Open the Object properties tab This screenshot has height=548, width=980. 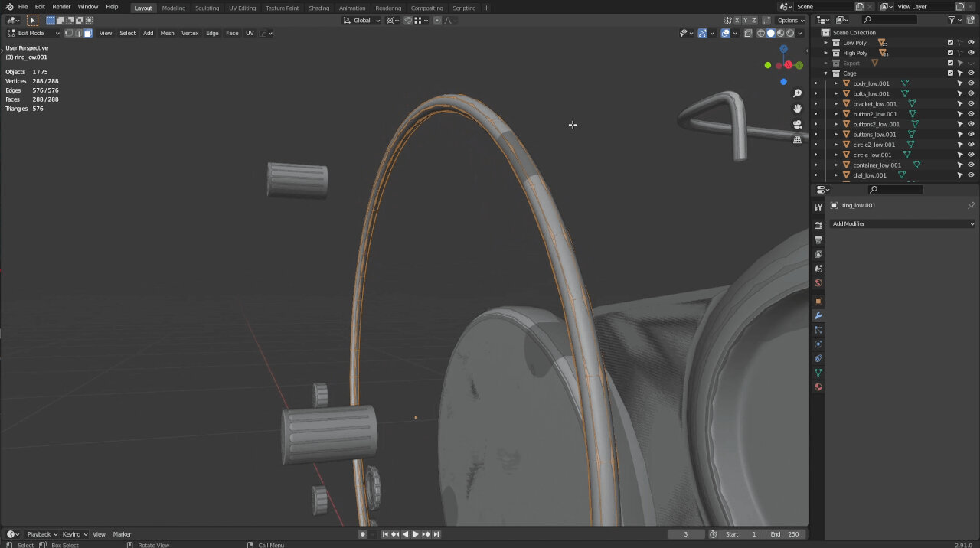pos(818,301)
